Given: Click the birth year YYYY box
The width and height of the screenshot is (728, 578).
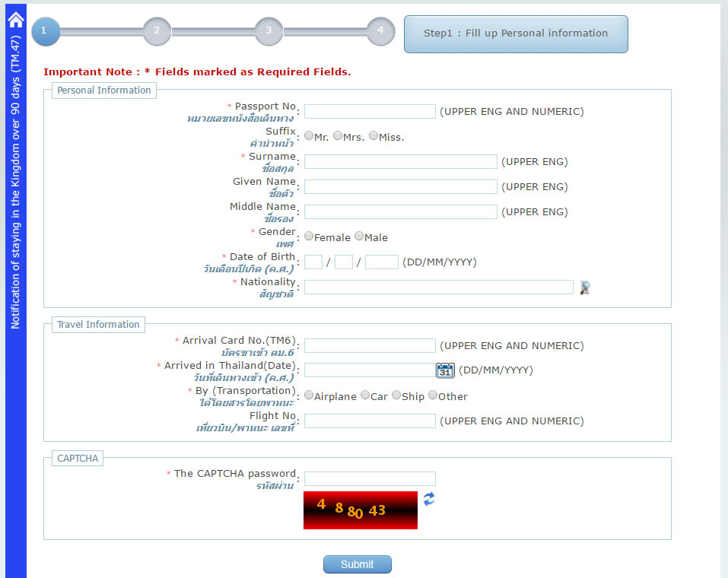Looking at the screenshot, I should point(382,262).
